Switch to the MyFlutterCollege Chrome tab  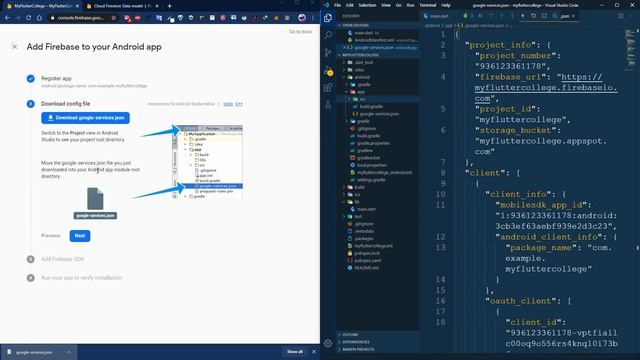41,6
